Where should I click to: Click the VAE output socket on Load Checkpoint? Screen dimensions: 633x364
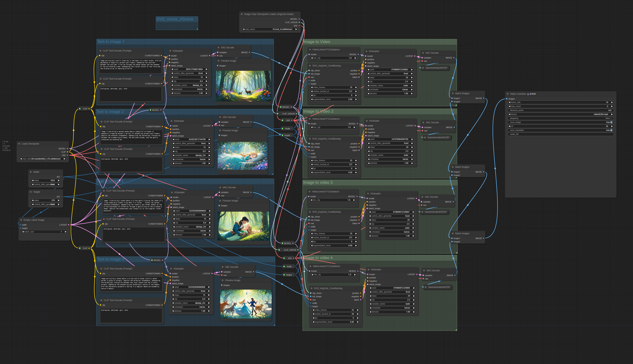click(67, 155)
